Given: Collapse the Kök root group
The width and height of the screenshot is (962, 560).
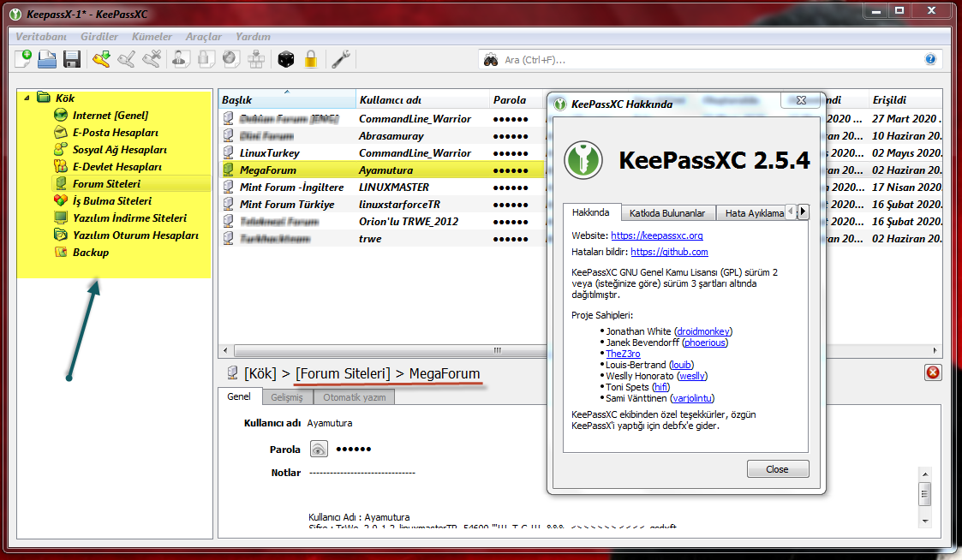Looking at the screenshot, I should click(27, 98).
